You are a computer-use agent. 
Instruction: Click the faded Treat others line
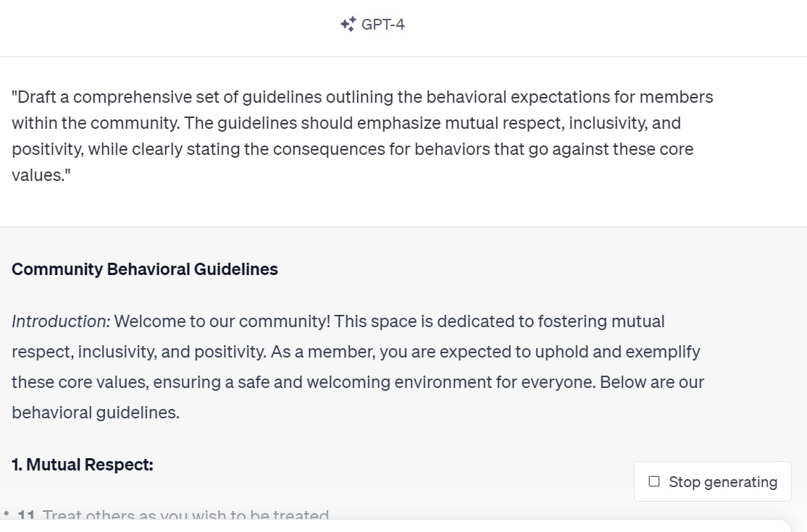pyautogui.click(x=185, y=516)
